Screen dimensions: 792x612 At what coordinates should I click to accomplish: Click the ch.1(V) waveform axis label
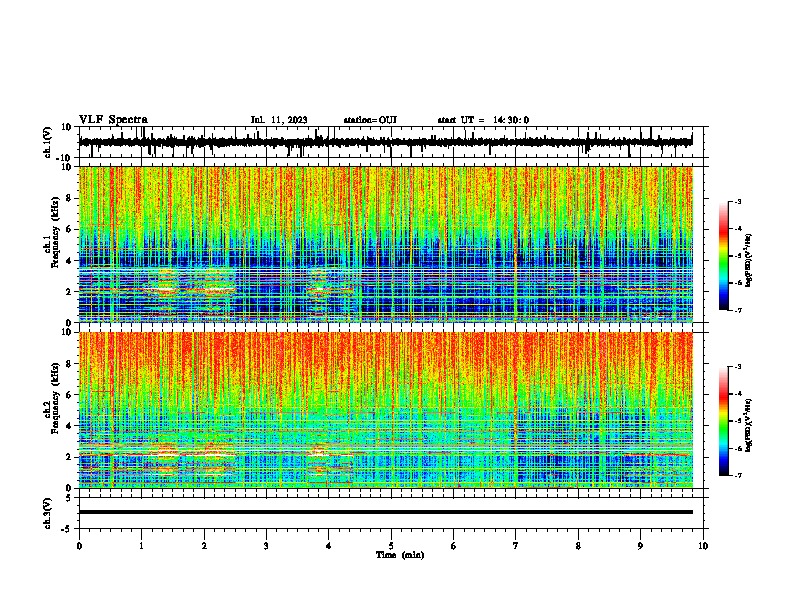pos(48,142)
